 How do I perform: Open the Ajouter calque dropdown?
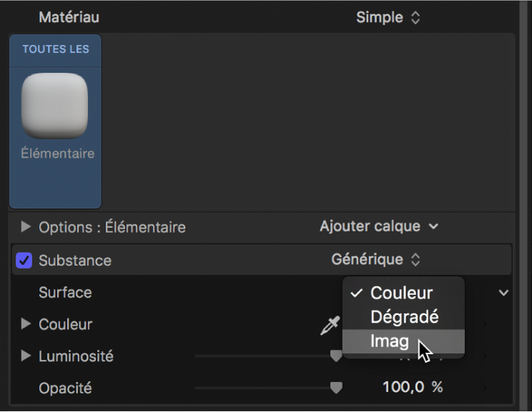point(378,226)
